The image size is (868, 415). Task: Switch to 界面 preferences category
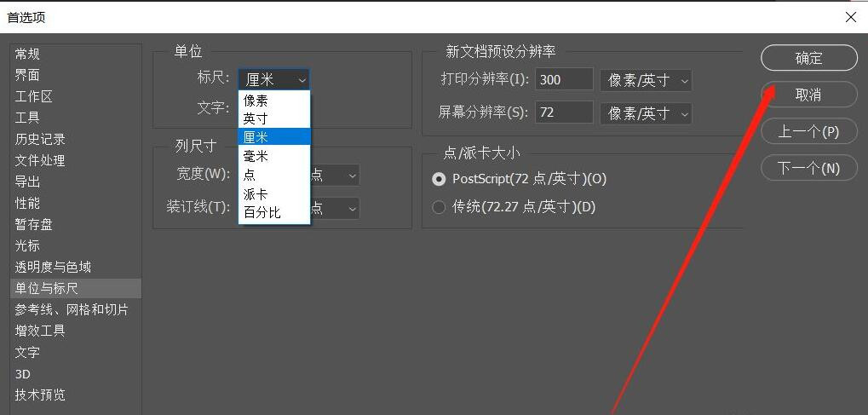coord(27,75)
